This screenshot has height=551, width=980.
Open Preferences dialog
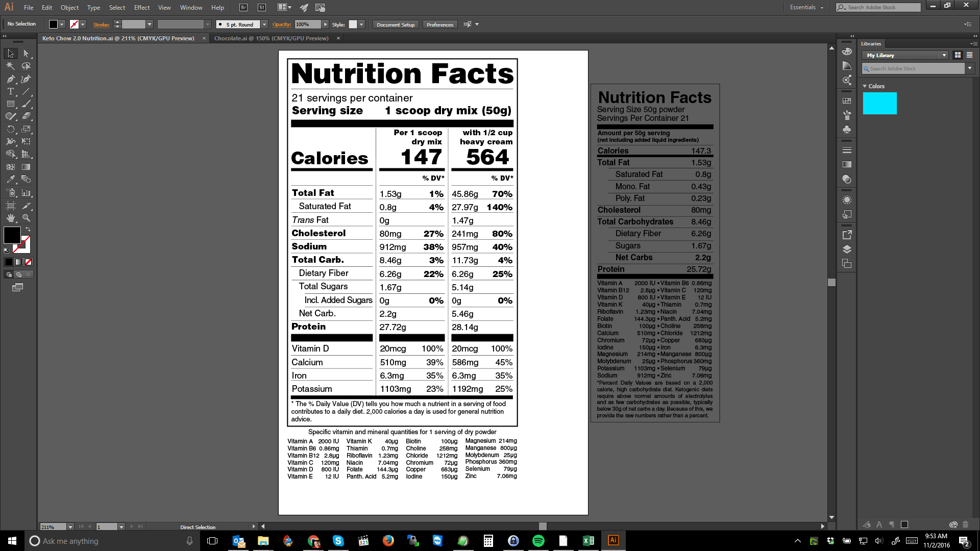coord(440,24)
